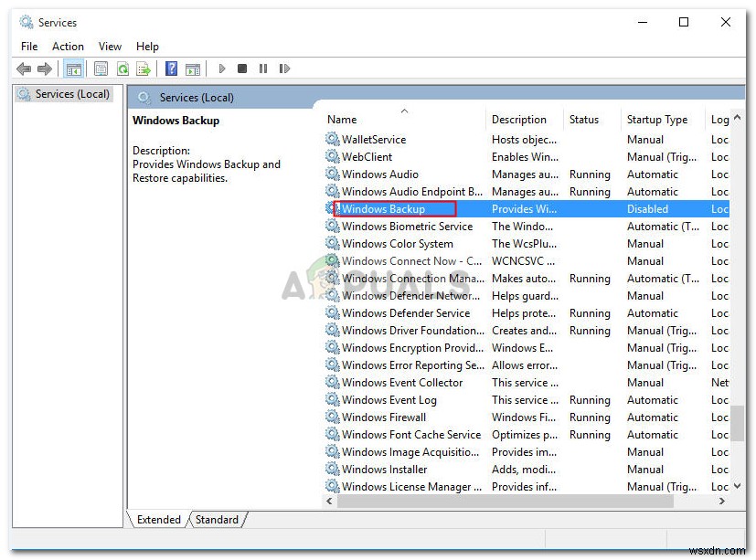Image resolution: width=756 pixels, height=560 pixels.
Task: Click the vertical scrollbar down arrow
Action: click(737, 486)
